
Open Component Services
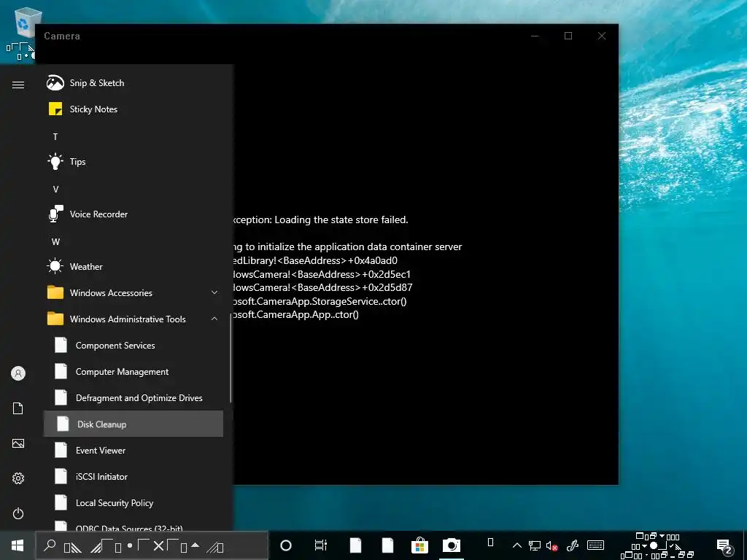tap(133, 345)
